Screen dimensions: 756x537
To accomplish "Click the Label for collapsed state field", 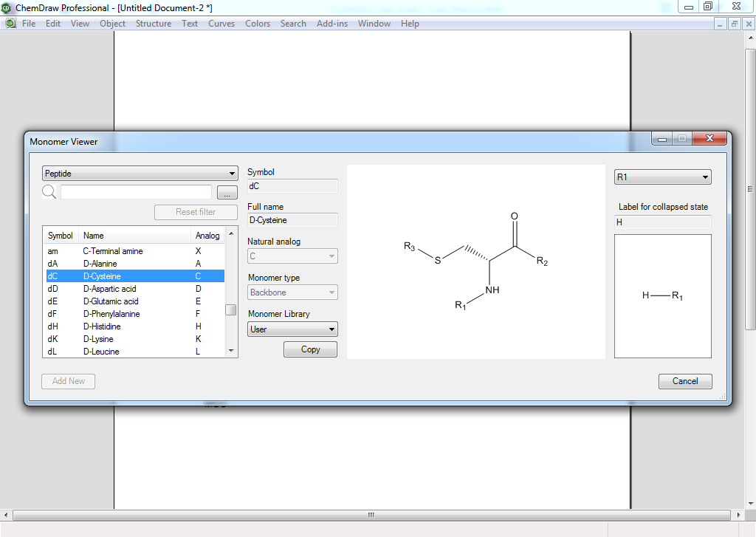I will (x=662, y=222).
